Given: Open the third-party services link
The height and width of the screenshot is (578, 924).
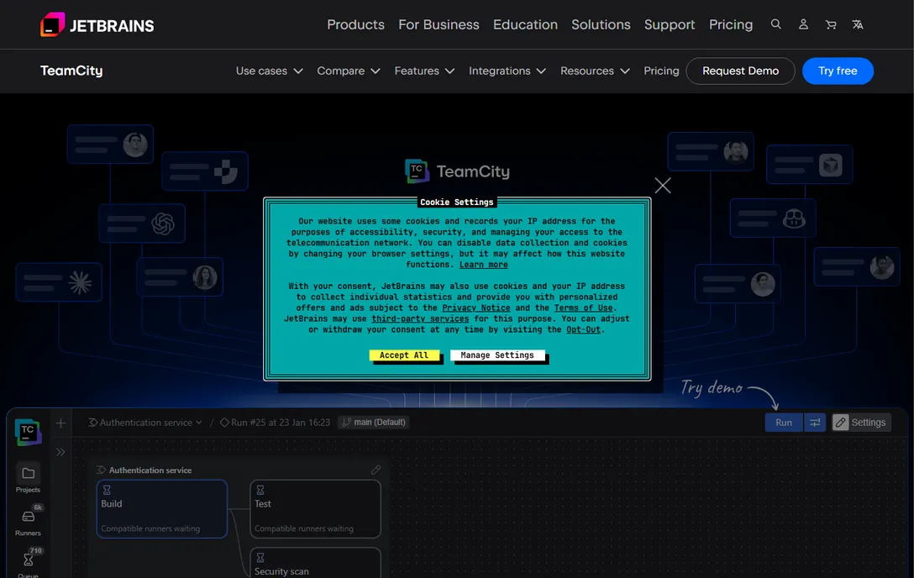Looking at the screenshot, I should [x=420, y=318].
